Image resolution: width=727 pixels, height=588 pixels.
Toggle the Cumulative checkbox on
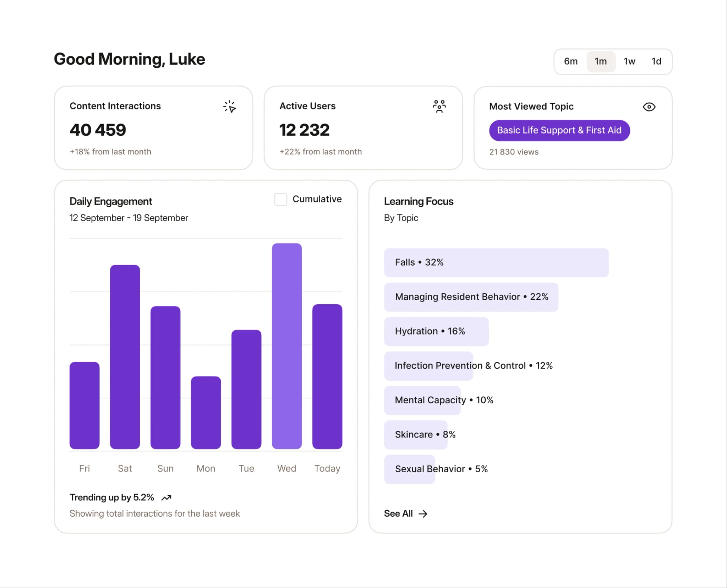coord(281,198)
